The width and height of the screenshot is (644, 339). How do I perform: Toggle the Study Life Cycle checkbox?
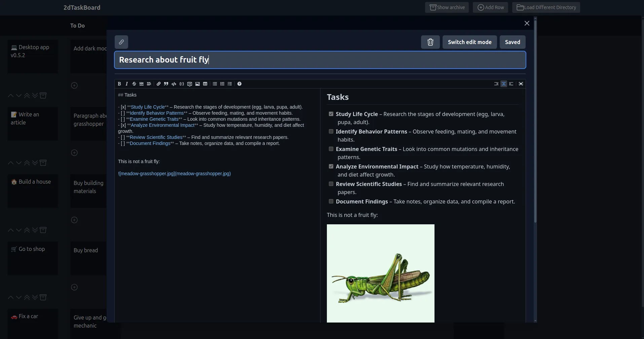click(331, 114)
